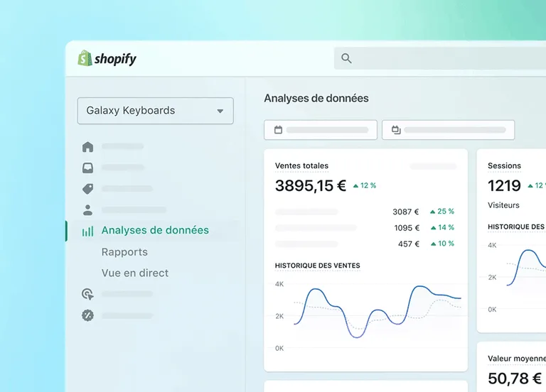The width and height of the screenshot is (546, 392).
Task: Click the Shopify bag logo
Action: pos(85,58)
